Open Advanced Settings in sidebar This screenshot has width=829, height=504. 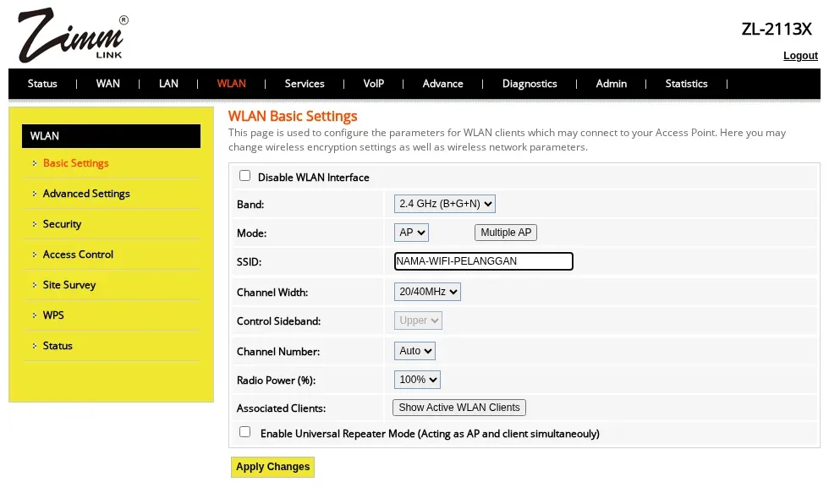(86, 194)
